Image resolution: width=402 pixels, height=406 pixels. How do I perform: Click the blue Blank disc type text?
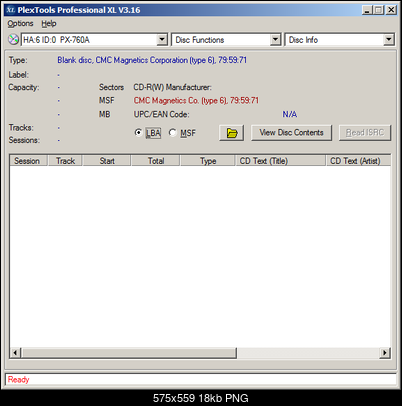click(x=152, y=60)
